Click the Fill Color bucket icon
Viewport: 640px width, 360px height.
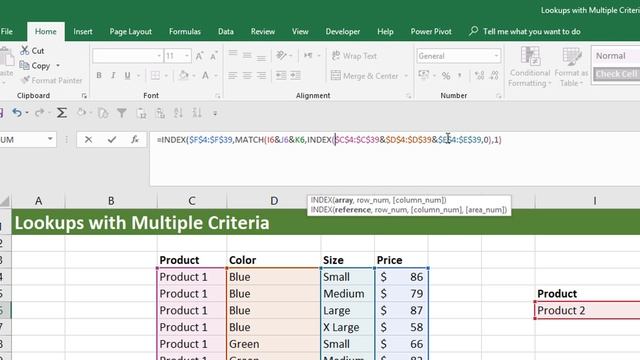click(184, 76)
